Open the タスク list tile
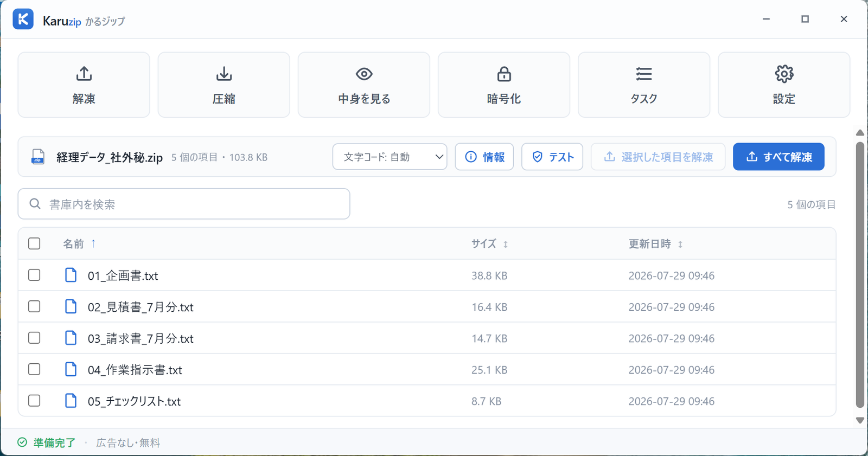The image size is (868, 456). [x=644, y=85]
